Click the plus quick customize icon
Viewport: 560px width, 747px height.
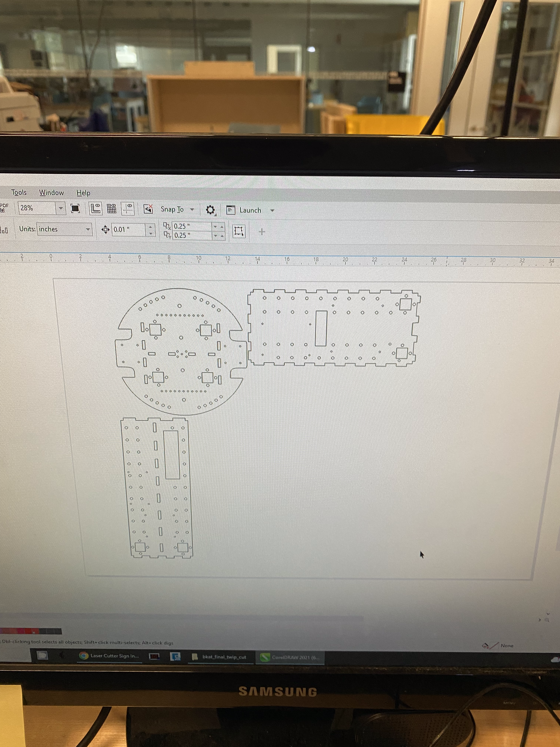click(262, 232)
